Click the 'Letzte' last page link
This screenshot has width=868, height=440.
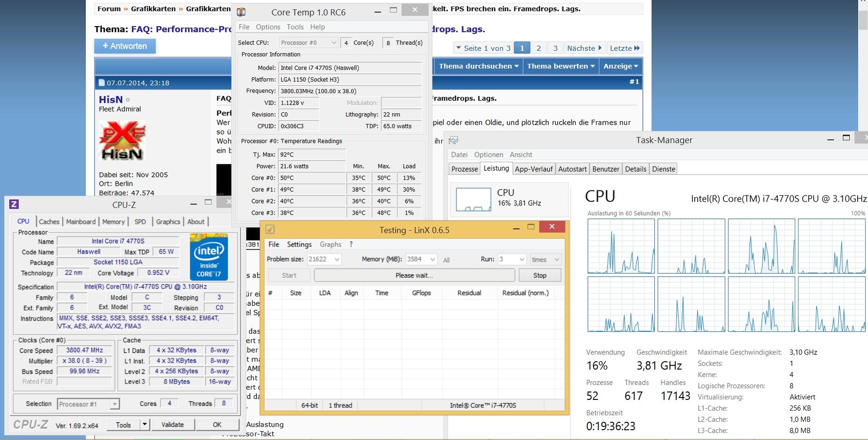[x=625, y=48]
